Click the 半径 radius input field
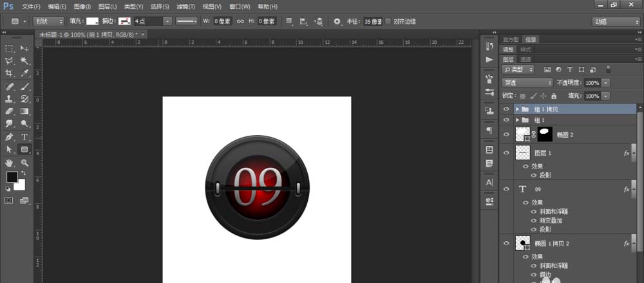The height and width of the screenshot is (283, 644). coord(372,21)
